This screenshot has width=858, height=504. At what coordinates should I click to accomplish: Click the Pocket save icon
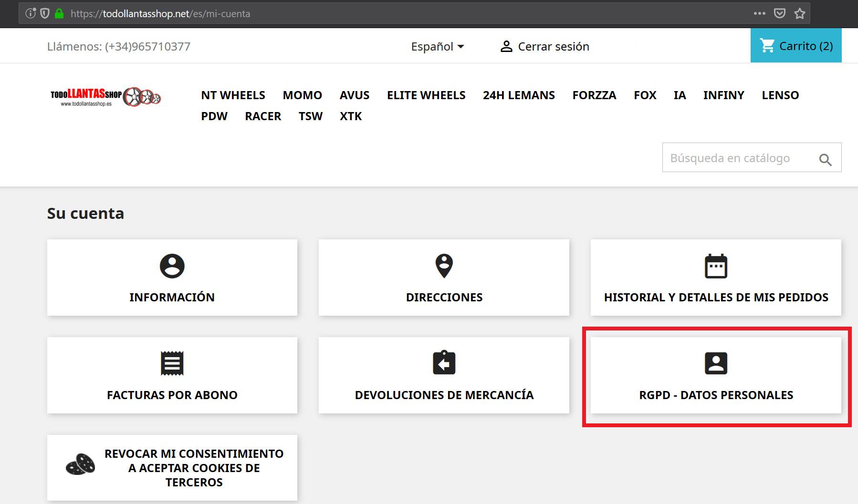(780, 13)
